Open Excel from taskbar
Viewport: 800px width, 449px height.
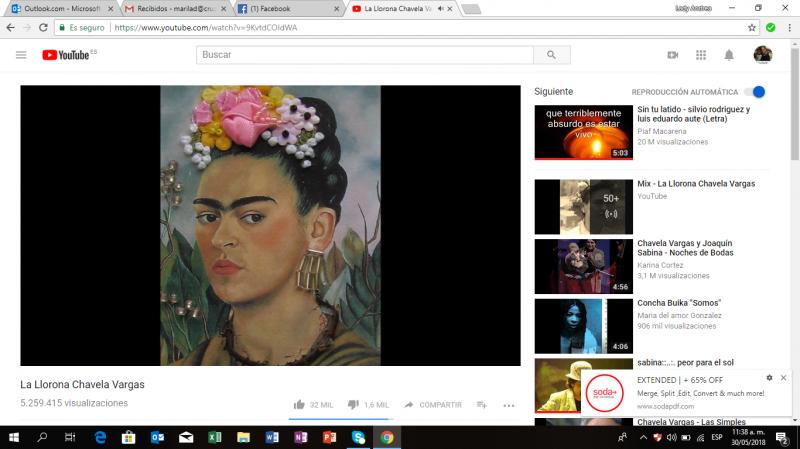[215, 437]
